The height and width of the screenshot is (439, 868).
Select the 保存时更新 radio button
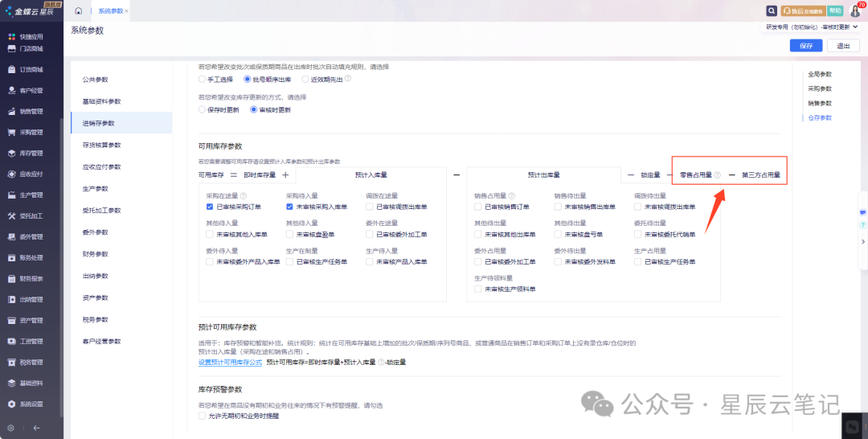click(x=203, y=109)
